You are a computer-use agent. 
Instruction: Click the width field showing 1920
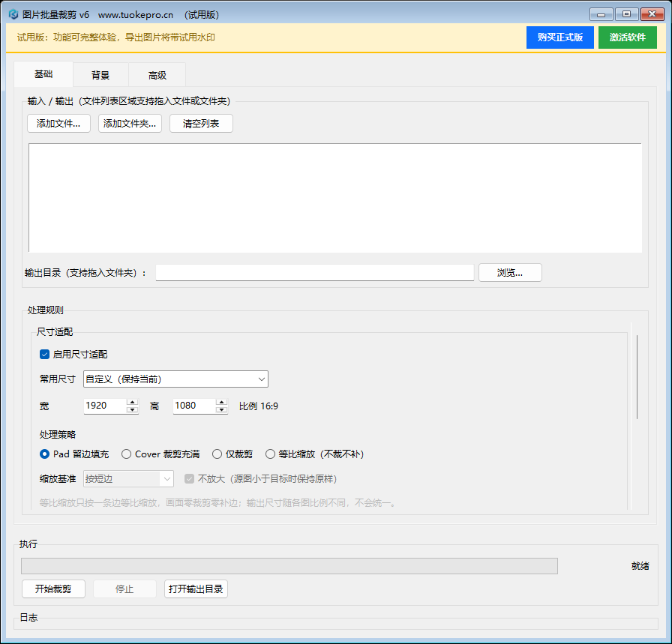106,406
